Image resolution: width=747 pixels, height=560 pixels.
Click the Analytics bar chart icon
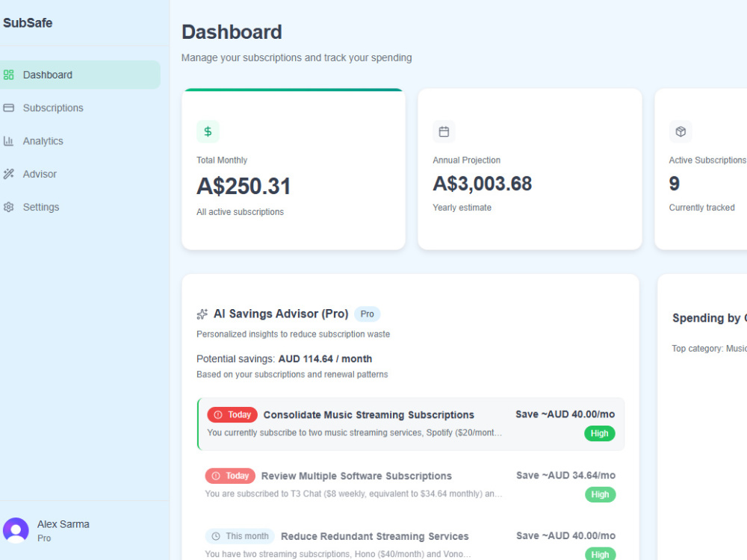click(8, 141)
